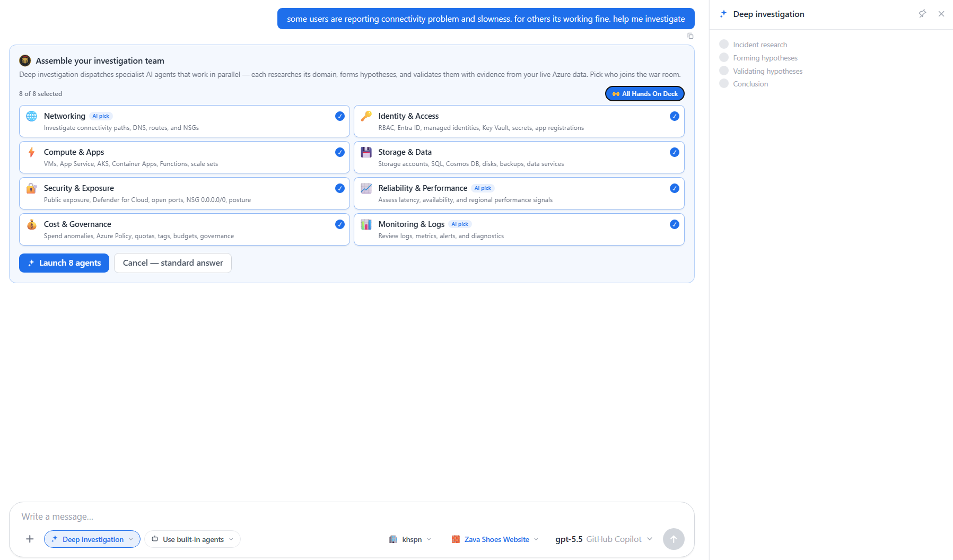Click the Validating hypotheses step indicator
The height and width of the screenshot is (560, 953).
724,71
